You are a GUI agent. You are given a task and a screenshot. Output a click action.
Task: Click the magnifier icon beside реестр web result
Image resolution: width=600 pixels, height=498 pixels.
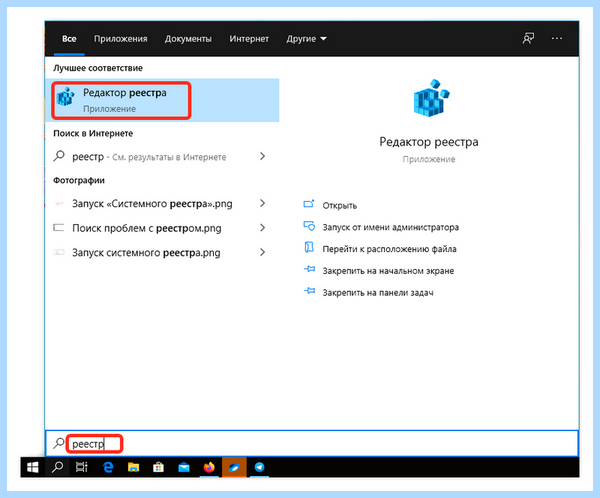59,156
